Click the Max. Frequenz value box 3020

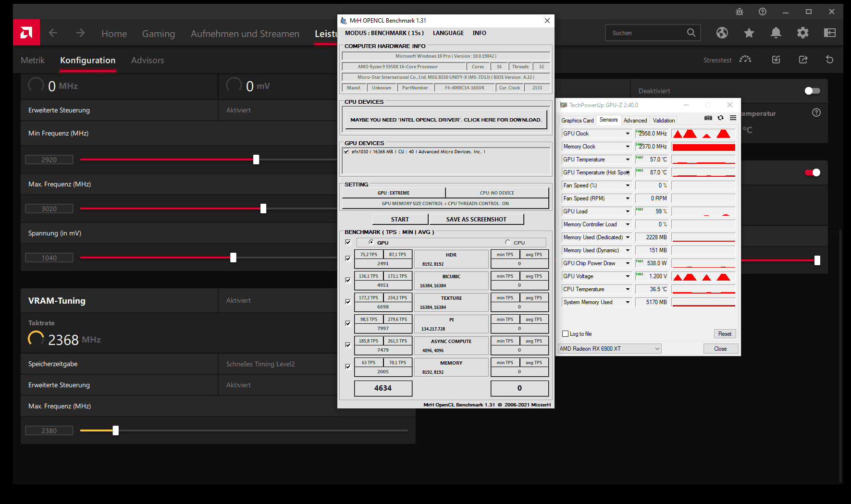click(49, 209)
